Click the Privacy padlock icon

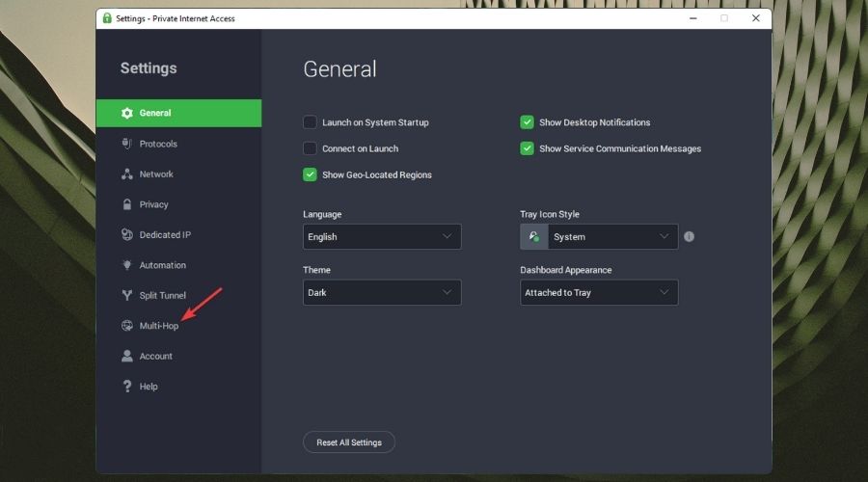(x=127, y=204)
